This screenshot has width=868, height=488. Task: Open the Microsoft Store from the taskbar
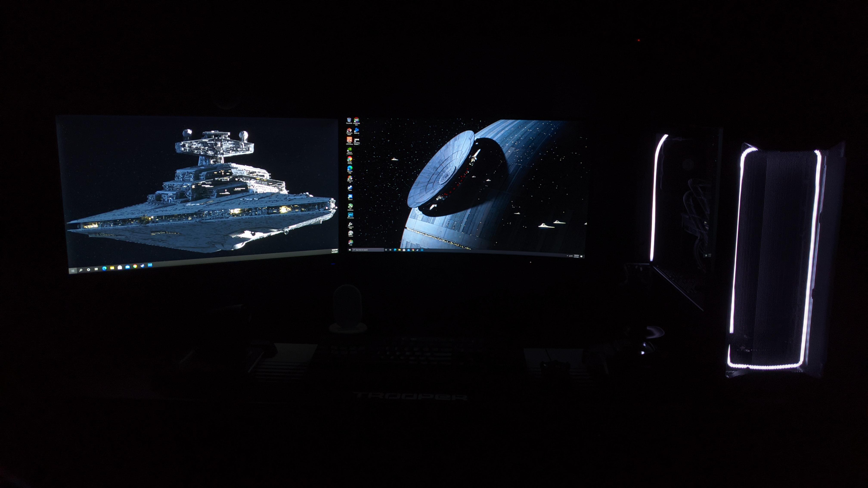pos(404,250)
